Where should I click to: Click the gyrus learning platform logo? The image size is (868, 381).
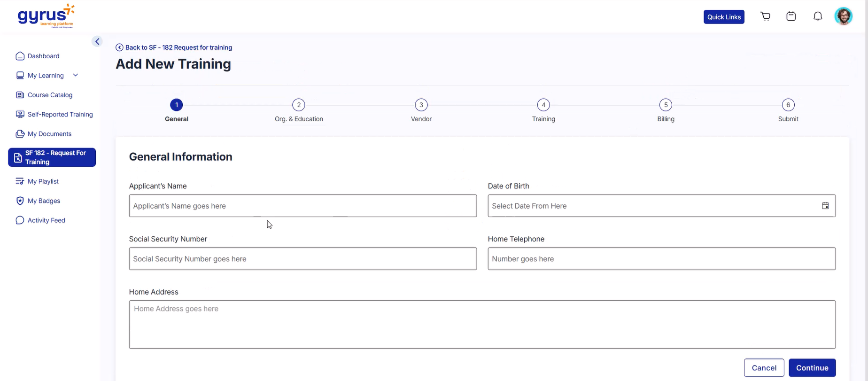pyautogui.click(x=46, y=16)
